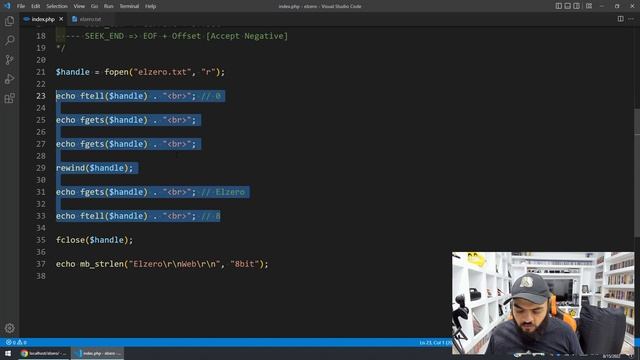Open the editor More Actions menu
This screenshot has width=640, height=360.
(631, 19)
